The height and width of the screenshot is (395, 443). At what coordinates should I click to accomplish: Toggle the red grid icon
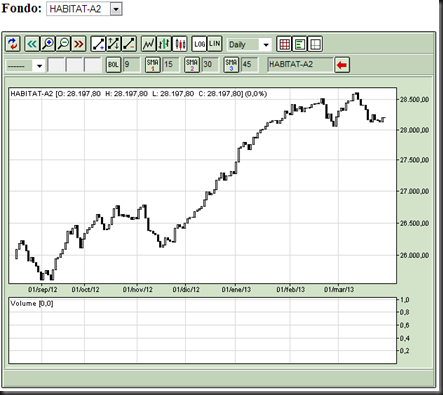tap(284, 44)
